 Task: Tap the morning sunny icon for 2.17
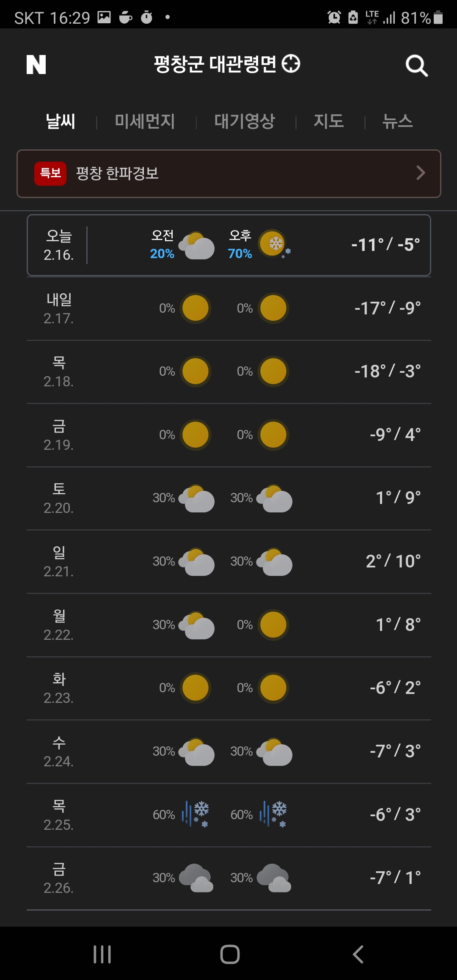tap(195, 308)
